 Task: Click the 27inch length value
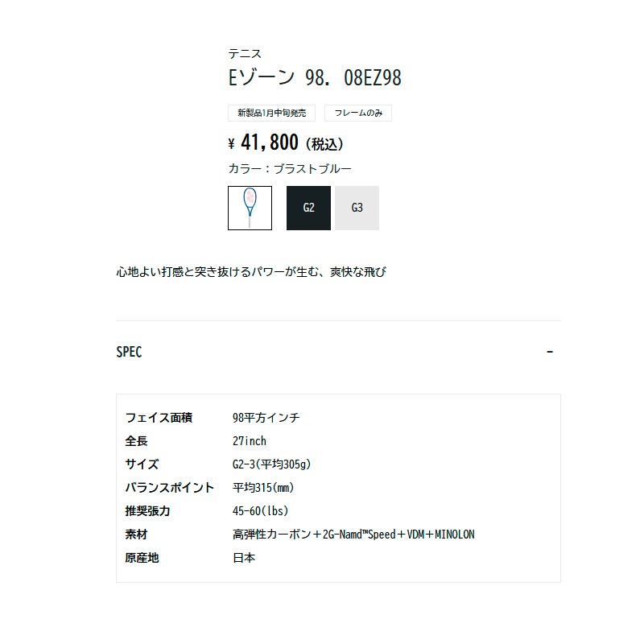pos(250,441)
